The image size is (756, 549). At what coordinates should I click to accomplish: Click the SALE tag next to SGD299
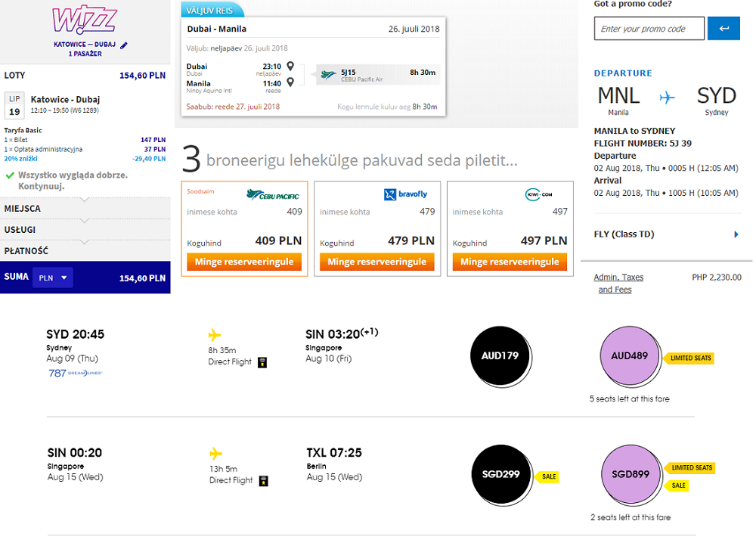547,476
